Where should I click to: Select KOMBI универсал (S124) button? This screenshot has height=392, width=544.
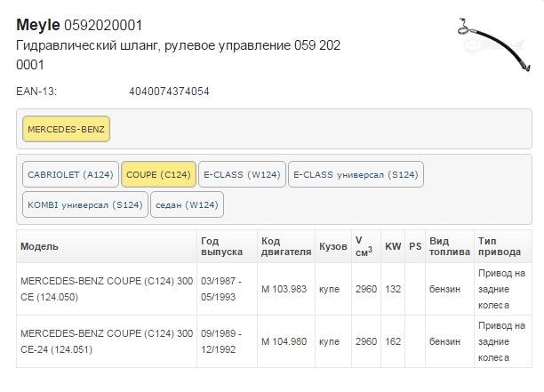coord(85,204)
